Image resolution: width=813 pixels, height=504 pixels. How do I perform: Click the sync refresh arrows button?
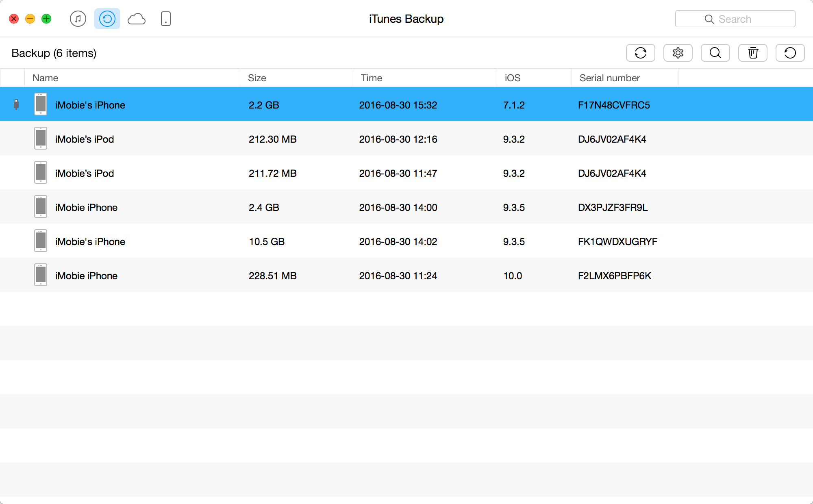pos(640,53)
